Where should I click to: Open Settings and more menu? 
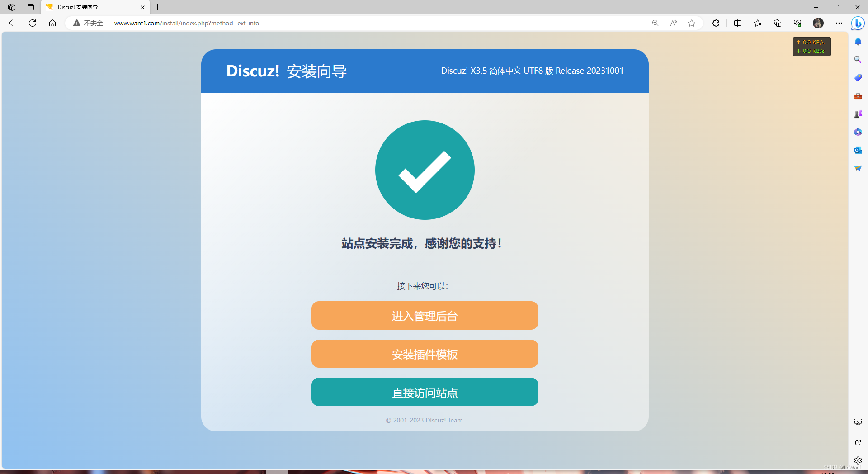839,23
